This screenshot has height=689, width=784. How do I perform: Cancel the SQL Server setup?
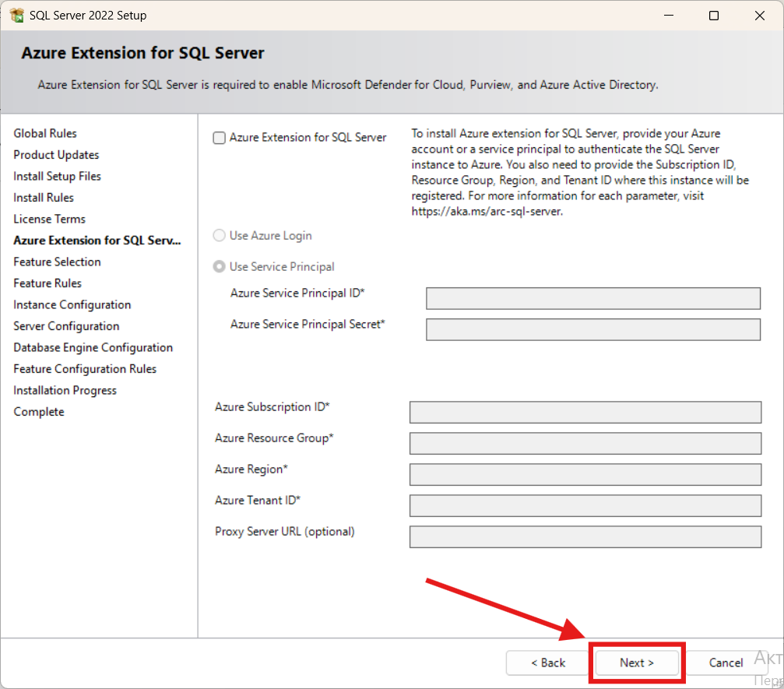coord(725,663)
